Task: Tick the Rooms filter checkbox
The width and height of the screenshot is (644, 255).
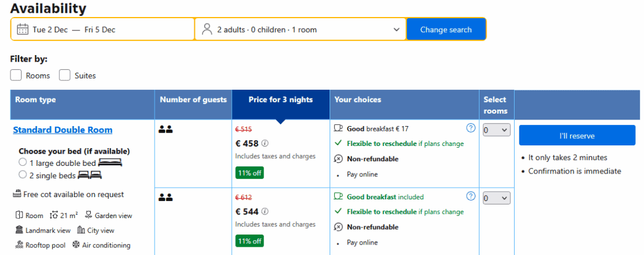Action: tap(16, 75)
